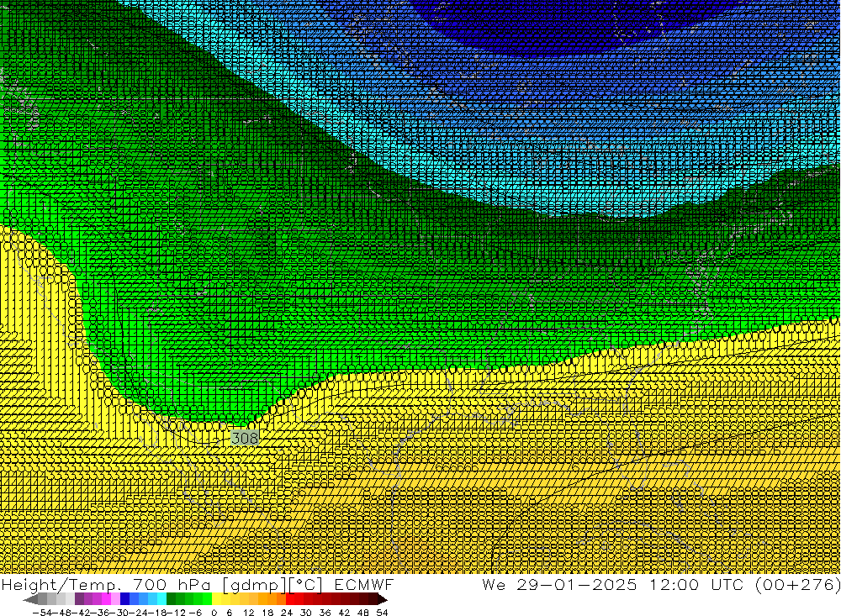Click the '18' legend scale value
The height and width of the screenshot is (616, 841).
coord(267,613)
